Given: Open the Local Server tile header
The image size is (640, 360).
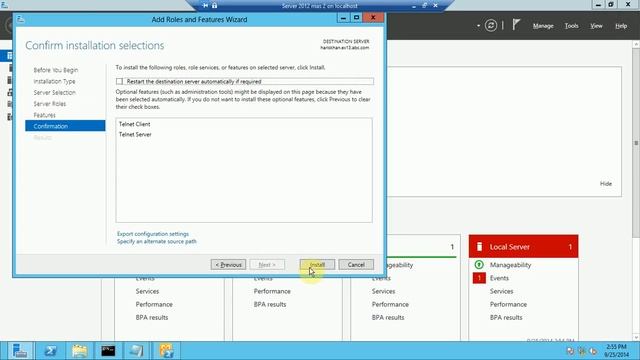Looking at the screenshot, I should point(523,247).
